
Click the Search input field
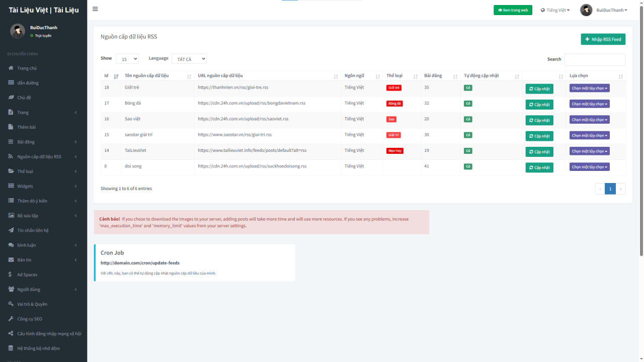coord(595,59)
